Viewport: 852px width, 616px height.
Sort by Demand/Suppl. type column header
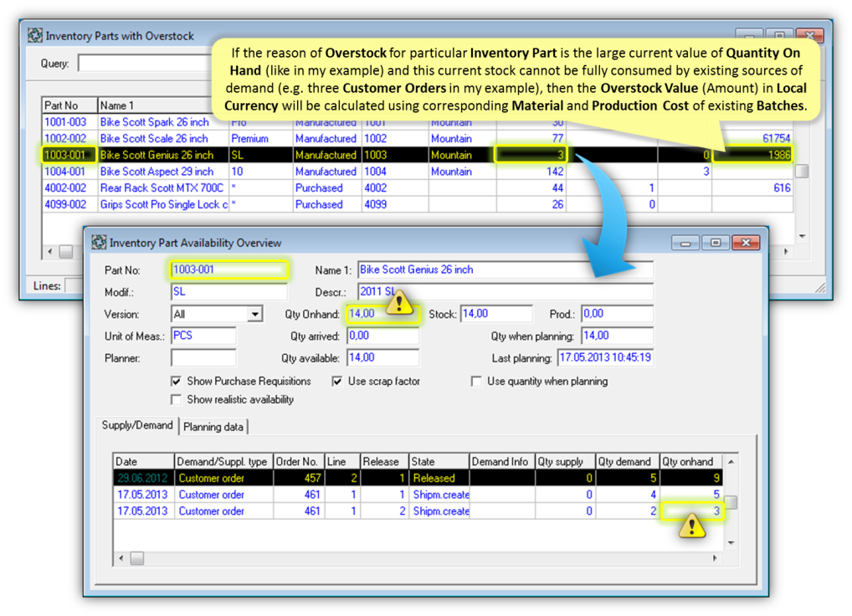point(223,462)
